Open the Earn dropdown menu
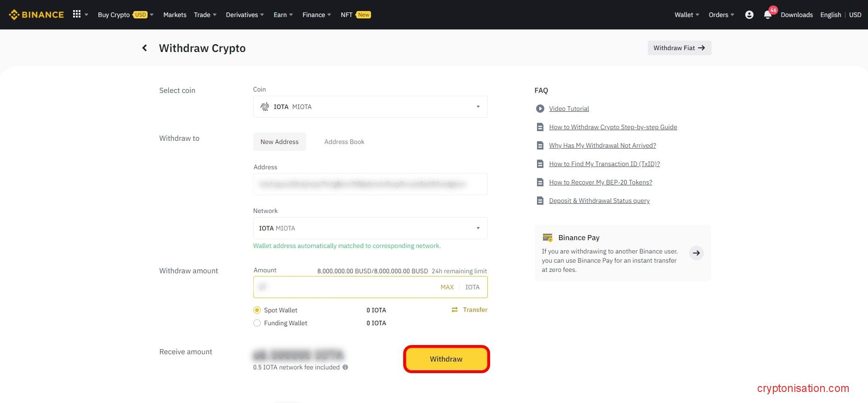868x403 pixels. pyautogui.click(x=283, y=15)
